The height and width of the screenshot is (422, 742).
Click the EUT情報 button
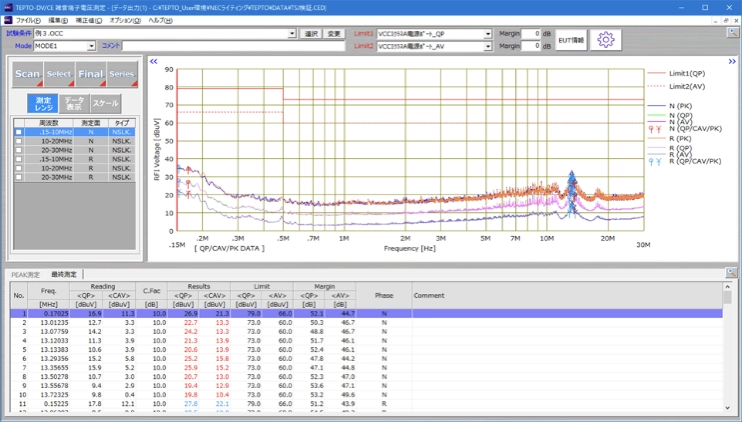[571, 40]
